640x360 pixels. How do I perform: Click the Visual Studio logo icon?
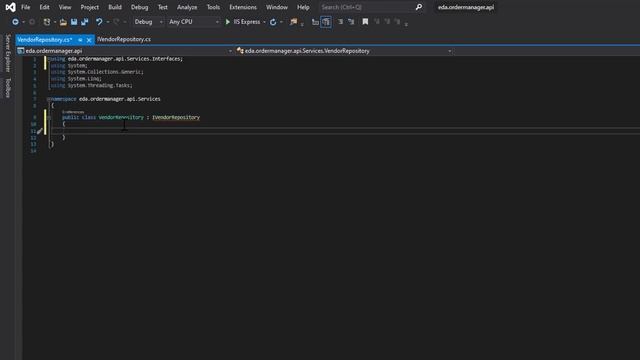(11, 7)
